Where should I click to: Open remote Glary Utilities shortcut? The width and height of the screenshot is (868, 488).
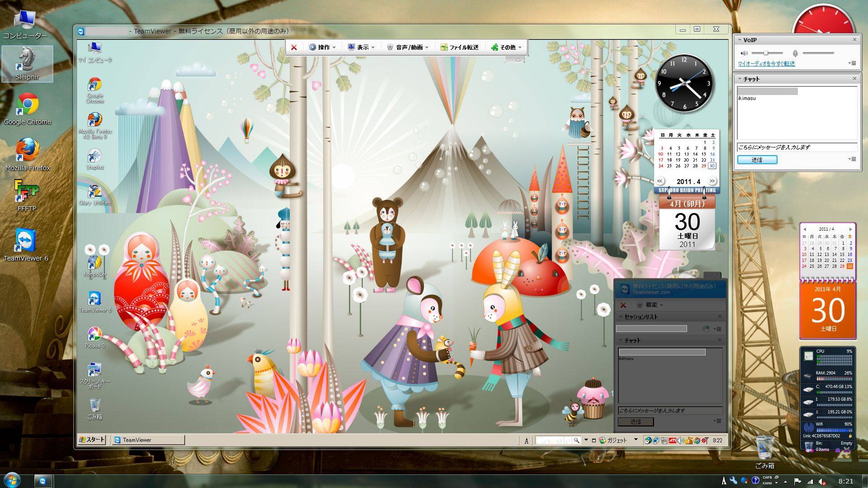tap(95, 195)
